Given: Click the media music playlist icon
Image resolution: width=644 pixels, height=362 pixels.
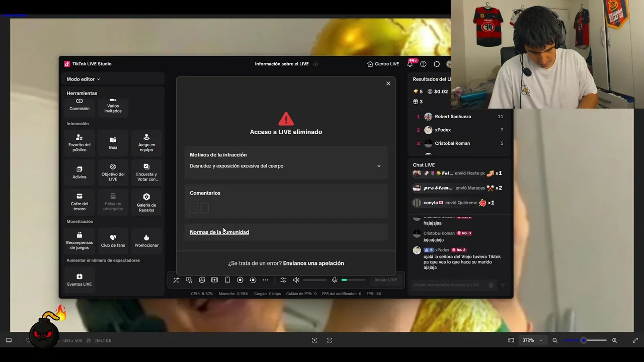Looking at the screenshot, I should [x=189, y=280].
